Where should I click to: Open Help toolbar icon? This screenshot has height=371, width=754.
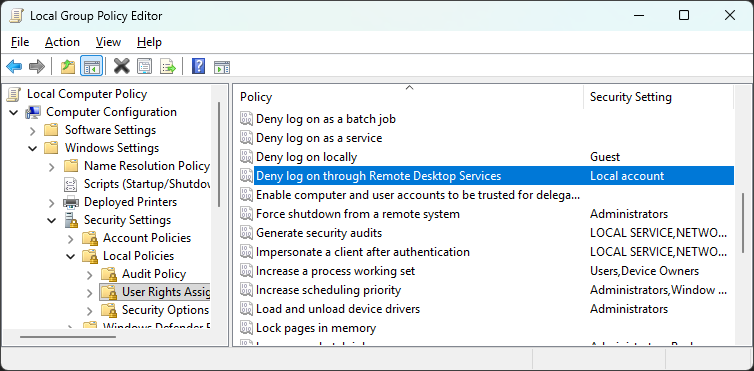click(x=199, y=66)
